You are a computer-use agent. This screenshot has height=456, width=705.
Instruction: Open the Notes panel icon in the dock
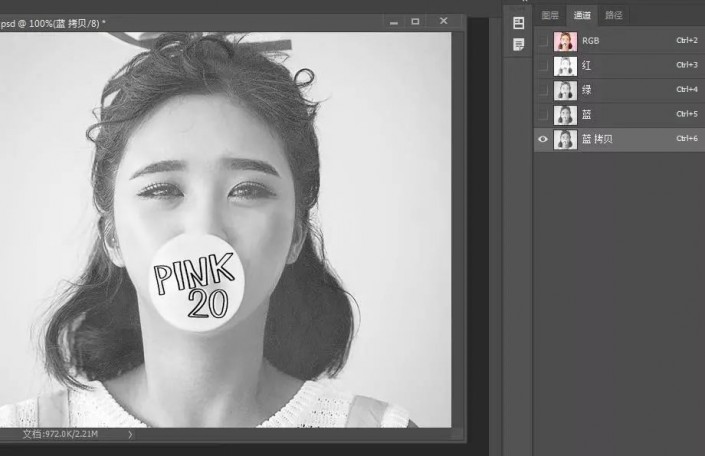(518, 44)
